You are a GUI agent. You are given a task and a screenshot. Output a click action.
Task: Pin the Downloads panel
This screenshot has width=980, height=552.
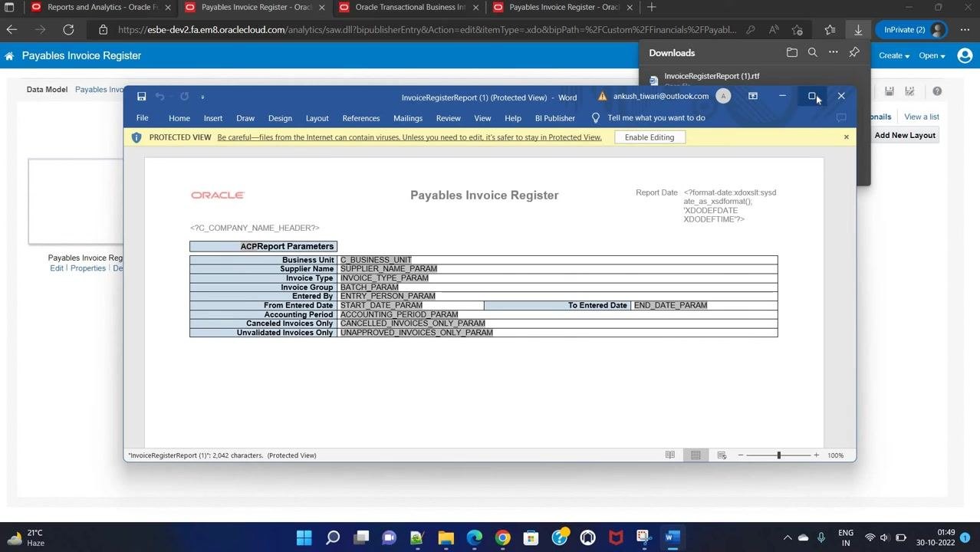(x=854, y=53)
